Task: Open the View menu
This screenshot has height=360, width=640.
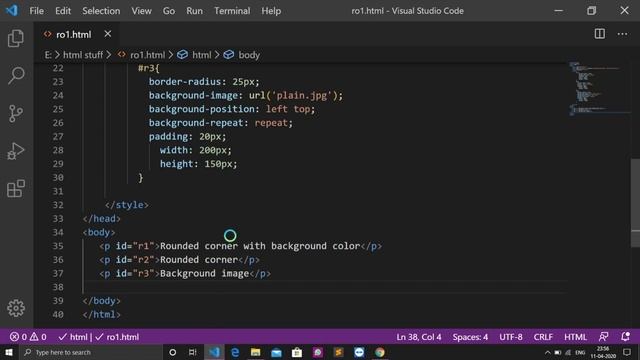Action: pyautogui.click(x=141, y=11)
